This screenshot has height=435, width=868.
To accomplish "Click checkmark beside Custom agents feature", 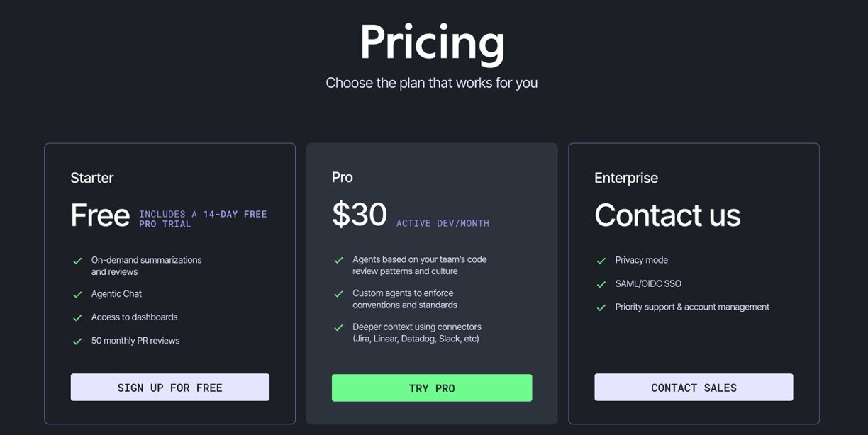I will tap(339, 294).
